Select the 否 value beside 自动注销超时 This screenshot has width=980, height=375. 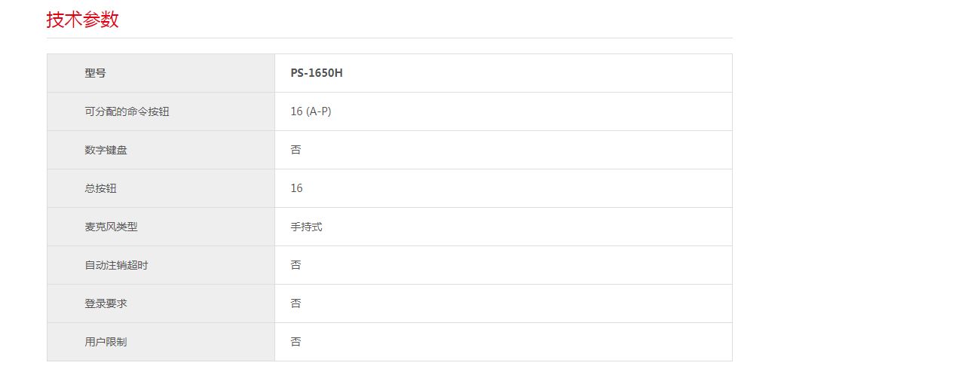click(x=296, y=265)
